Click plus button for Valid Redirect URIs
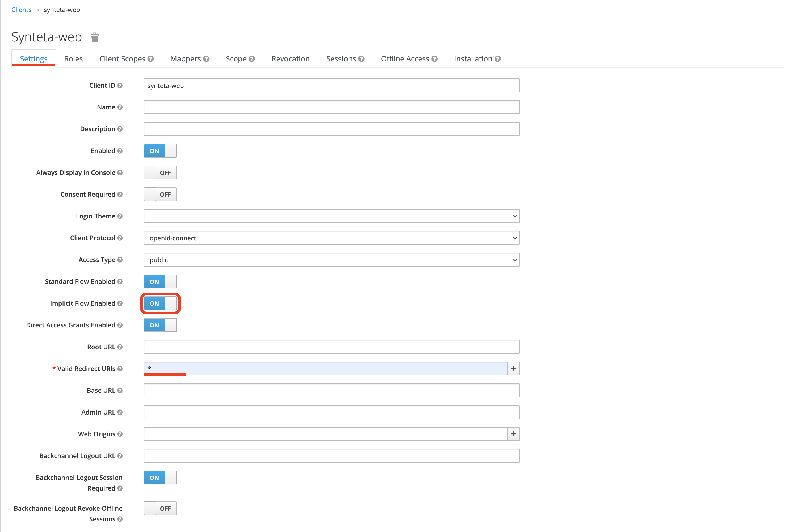Image resolution: width=795 pixels, height=532 pixels. pos(513,369)
